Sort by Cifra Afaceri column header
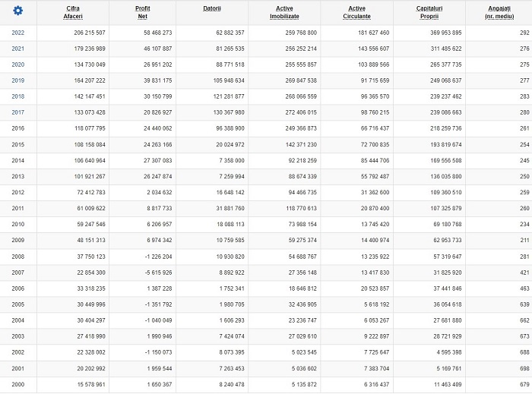 [73, 12]
